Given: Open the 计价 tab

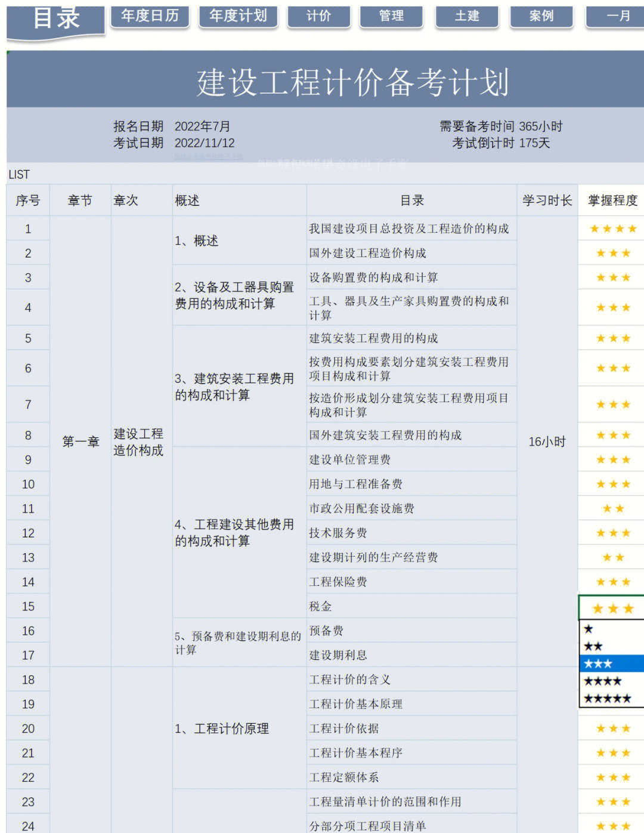Looking at the screenshot, I should point(318,17).
